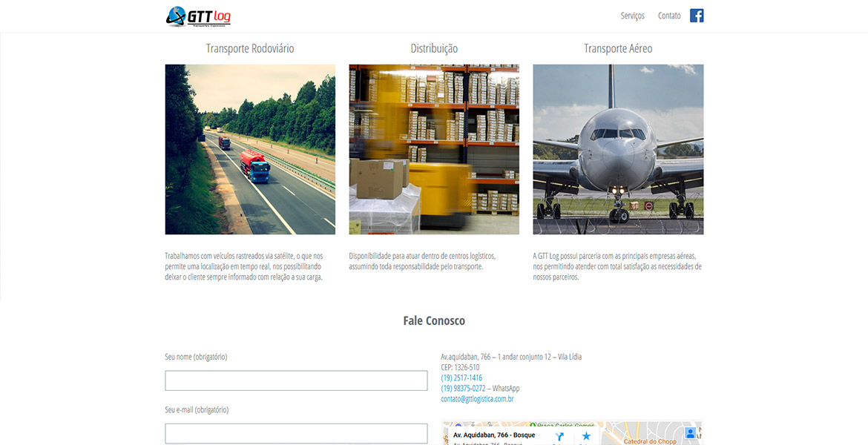Click the Seu e-mail (obrigatório) label
The width and height of the screenshot is (868, 445).
[x=197, y=409]
